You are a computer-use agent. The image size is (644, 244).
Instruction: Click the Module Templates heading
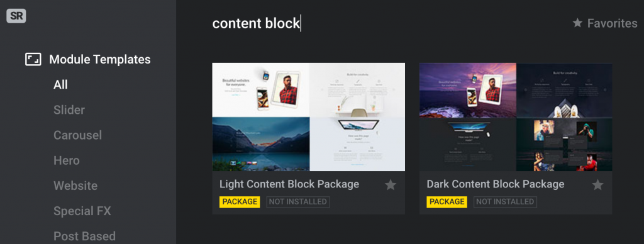click(x=100, y=60)
